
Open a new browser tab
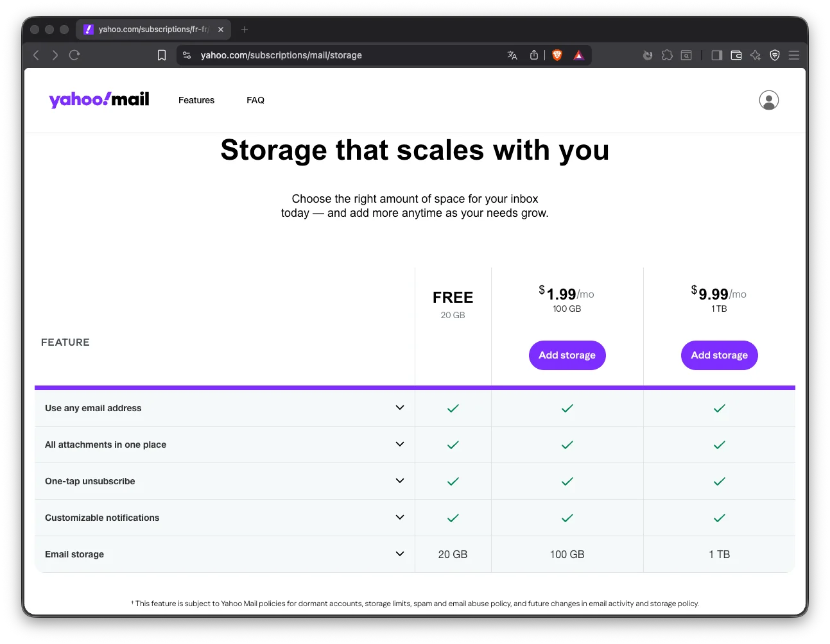point(245,30)
